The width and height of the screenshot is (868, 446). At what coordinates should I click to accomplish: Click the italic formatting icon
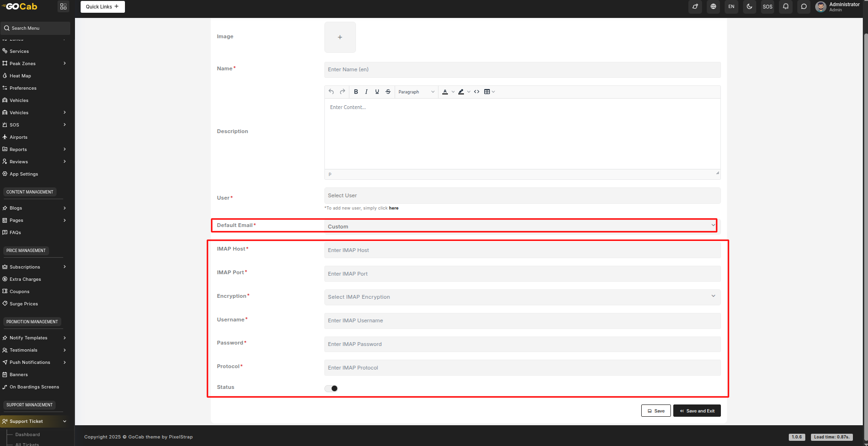366,92
